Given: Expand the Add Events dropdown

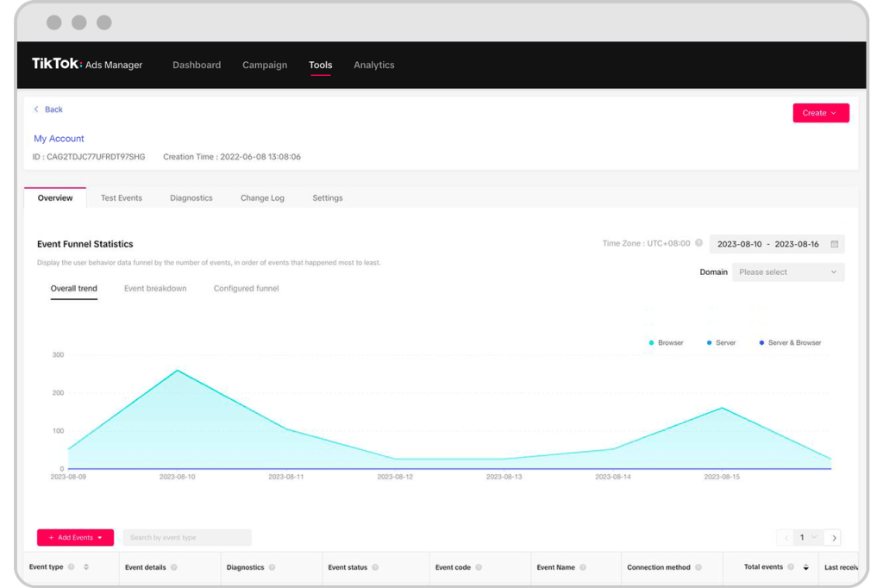Looking at the screenshot, I should 75,538.
